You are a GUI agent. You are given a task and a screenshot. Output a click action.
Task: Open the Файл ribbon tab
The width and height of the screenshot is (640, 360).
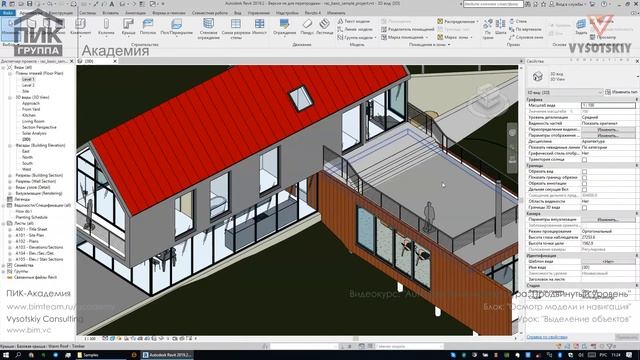pos(7,13)
